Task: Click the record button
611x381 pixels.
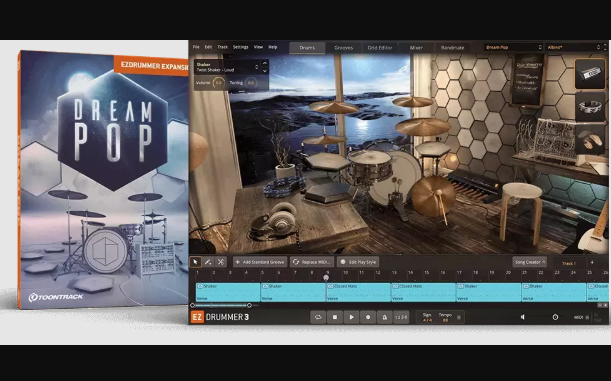Action: 367,317
